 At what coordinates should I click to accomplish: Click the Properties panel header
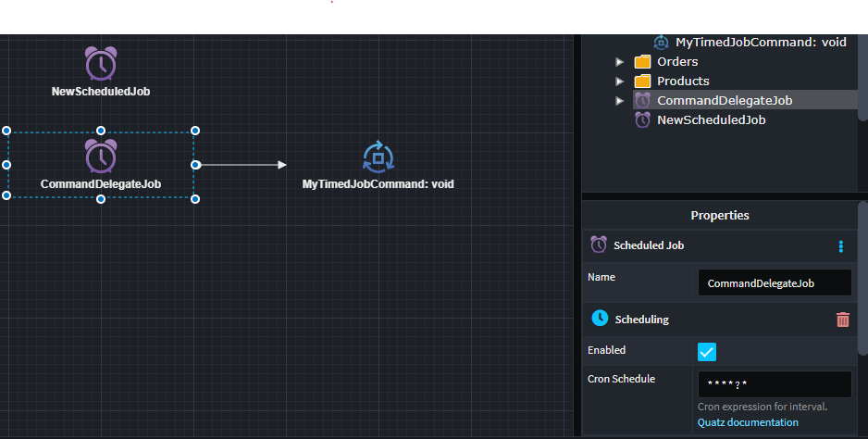[719, 215]
